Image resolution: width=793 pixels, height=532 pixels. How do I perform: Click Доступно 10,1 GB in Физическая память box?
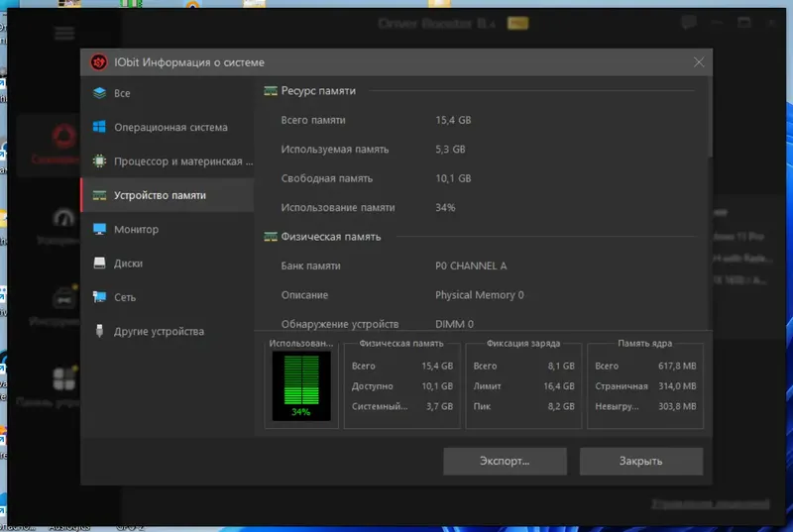click(x=402, y=386)
